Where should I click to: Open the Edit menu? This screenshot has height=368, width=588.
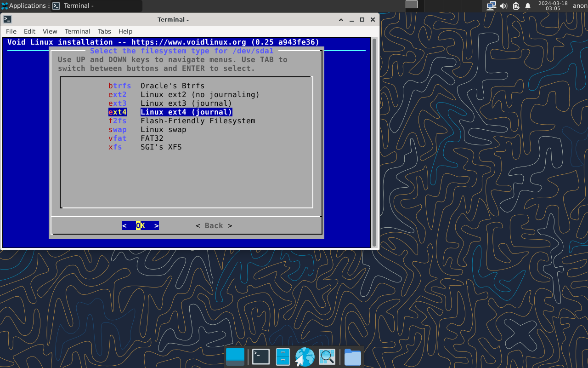[x=29, y=31]
